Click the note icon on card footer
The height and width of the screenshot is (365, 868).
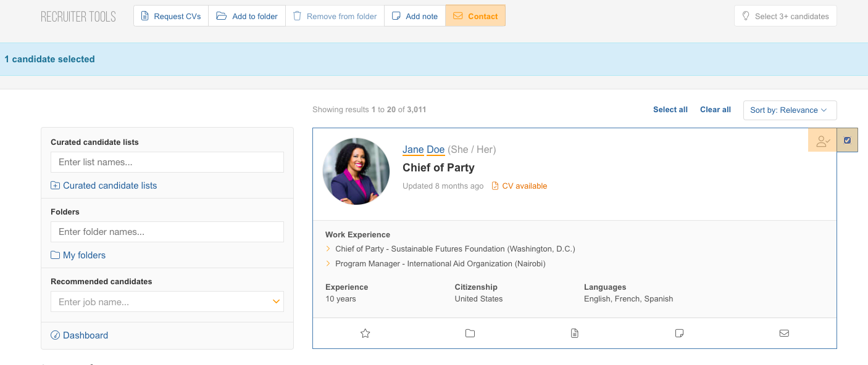click(680, 334)
